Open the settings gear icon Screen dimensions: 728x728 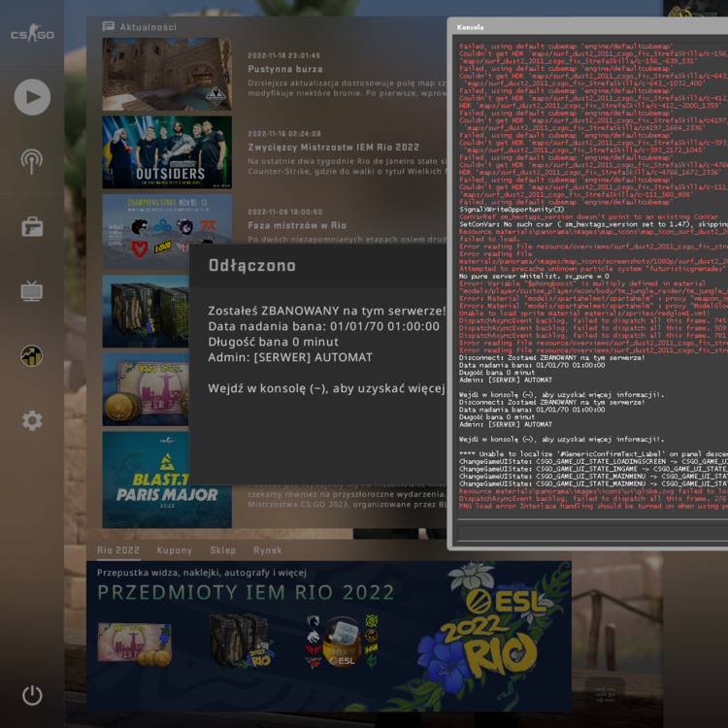[x=32, y=420]
